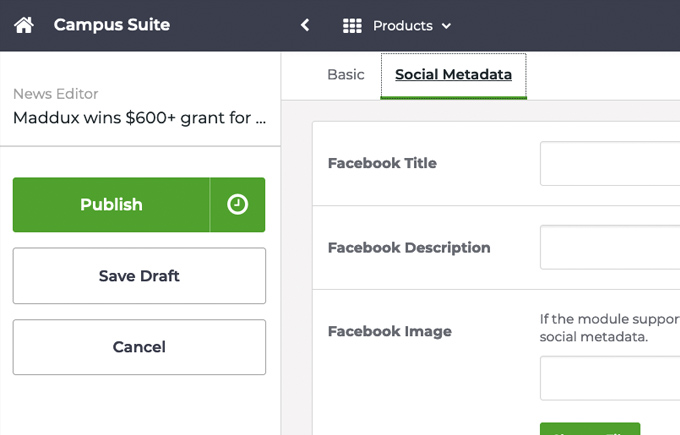Switch to the Basic tab
680x435 pixels.
click(346, 75)
